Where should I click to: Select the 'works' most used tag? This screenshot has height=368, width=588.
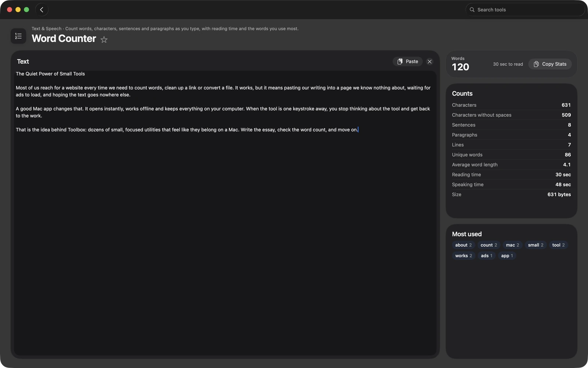464,256
